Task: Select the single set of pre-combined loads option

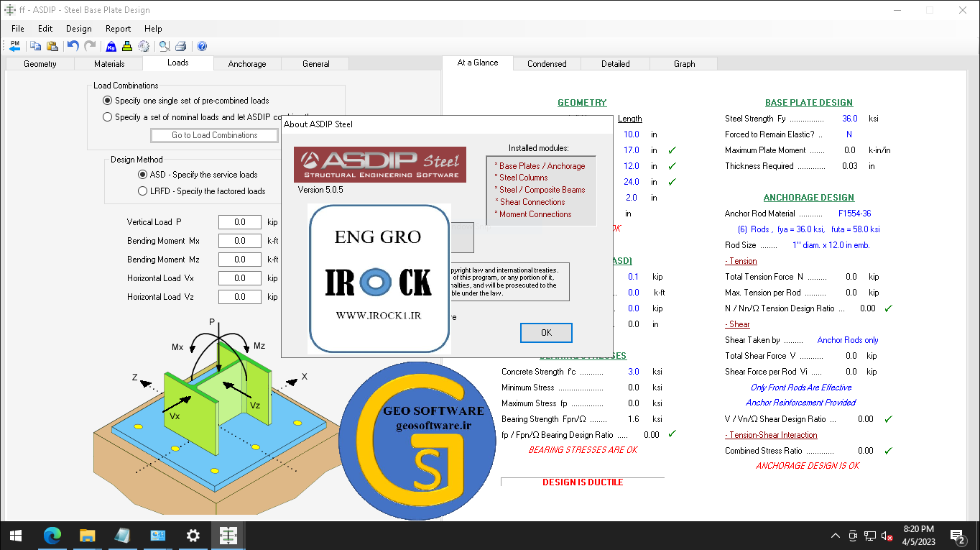Action: [x=108, y=101]
